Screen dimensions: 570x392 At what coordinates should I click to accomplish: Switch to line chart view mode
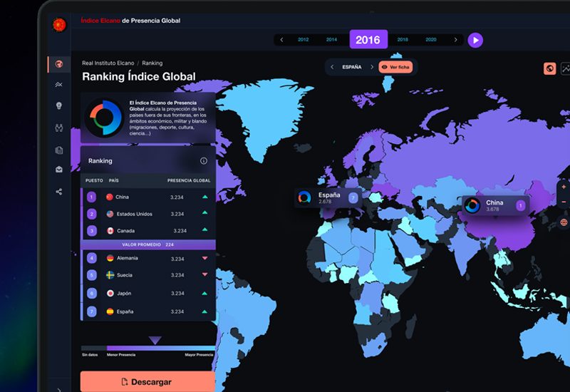(x=566, y=68)
